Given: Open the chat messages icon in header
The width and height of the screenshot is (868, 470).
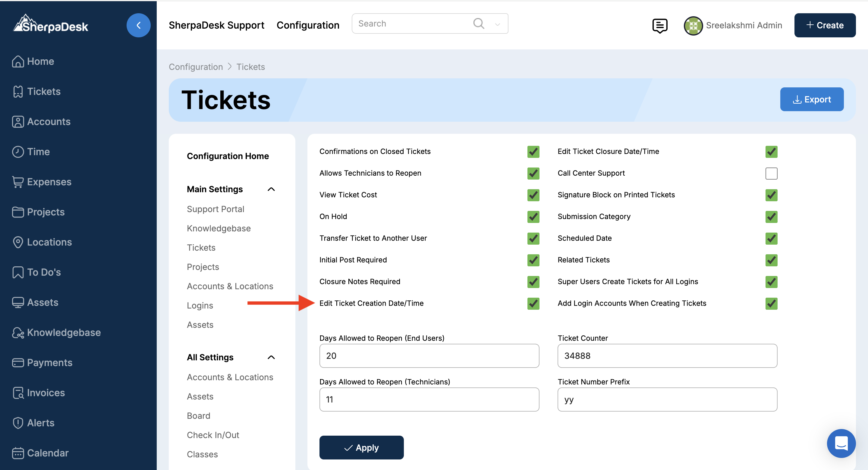Looking at the screenshot, I should pos(659,26).
